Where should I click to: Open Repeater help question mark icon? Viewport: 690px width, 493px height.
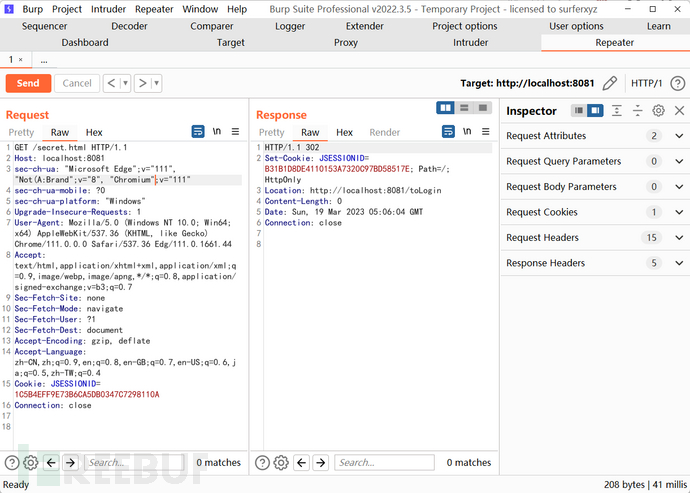tap(678, 83)
